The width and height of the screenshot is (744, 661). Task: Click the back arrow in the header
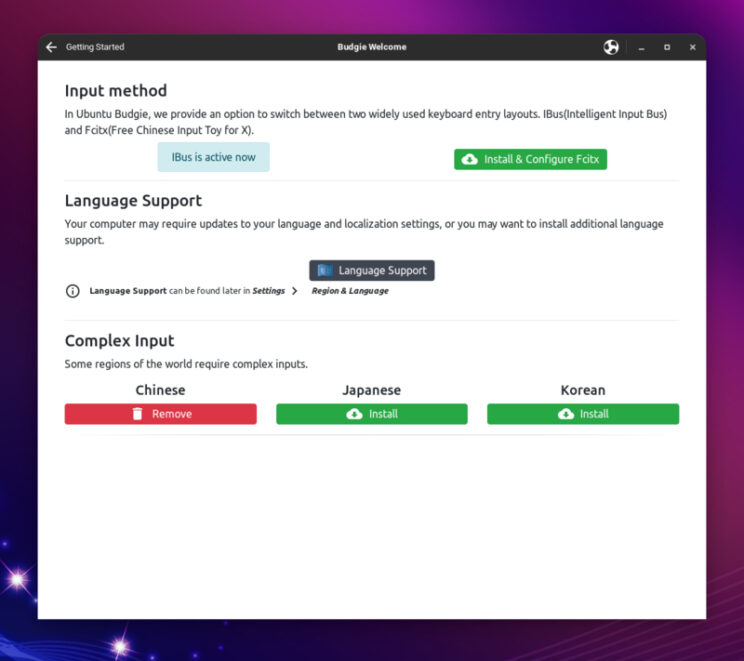click(51, 47)
